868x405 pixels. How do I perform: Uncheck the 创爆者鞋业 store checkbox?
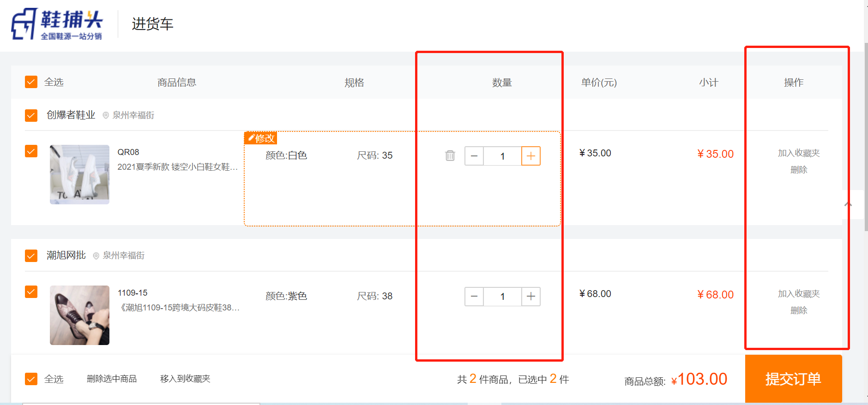[x=31, y=115]
